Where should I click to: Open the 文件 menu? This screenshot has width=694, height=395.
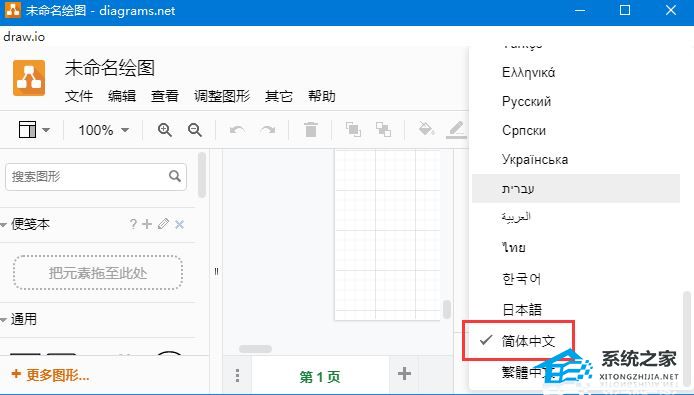tap(79, 96)
